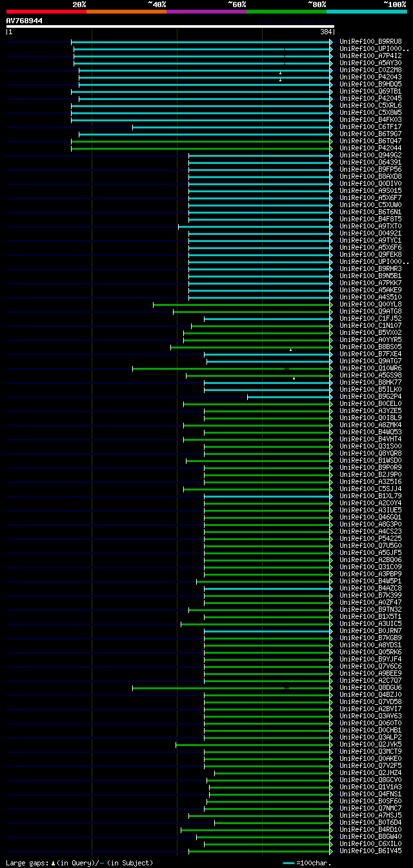The width and height of the screenshot is (413, 868).
Task: Select the UniRef100_B4FK03 label
Action: (370, 120)
